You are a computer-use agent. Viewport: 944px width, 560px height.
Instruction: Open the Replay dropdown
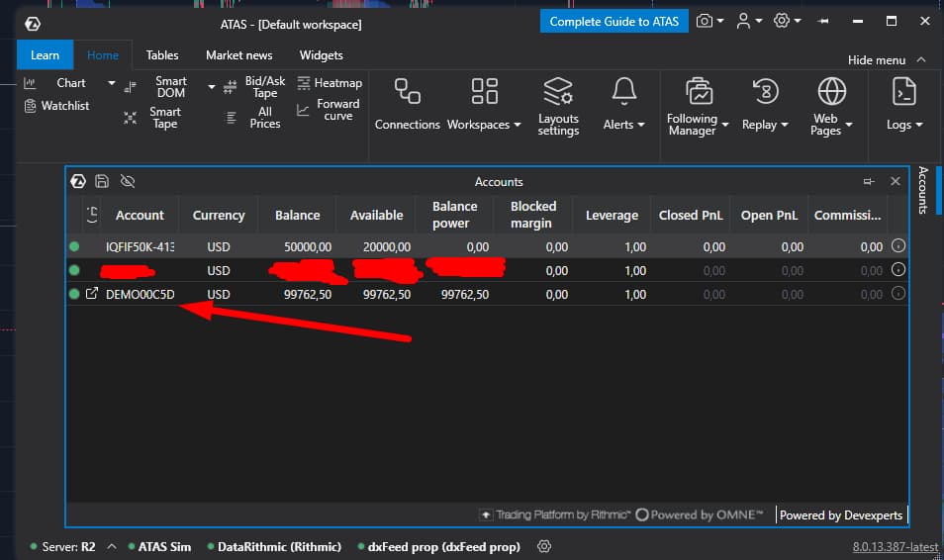pyautogui.click(x=765, y=104)
